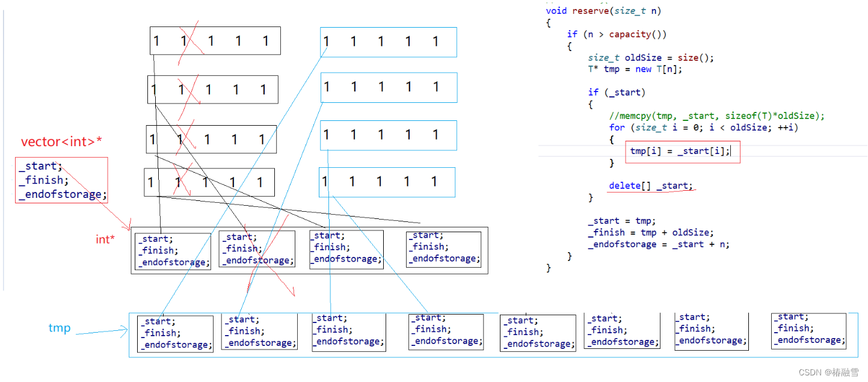This screenshot has width=868, height=382.
Task: Click the red vector<int>* label
Action: [x=61, y=142]
